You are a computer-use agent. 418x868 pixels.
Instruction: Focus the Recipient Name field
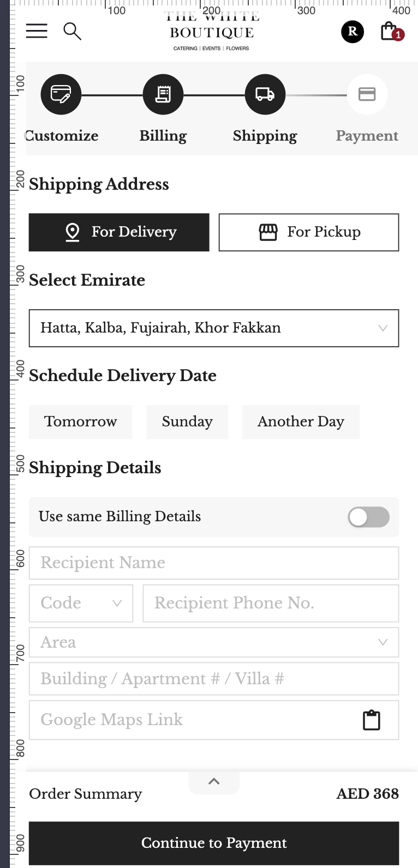click(214, 563)
